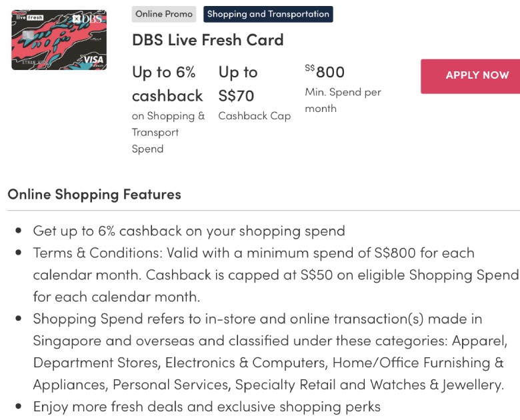This screenshot has width=520, height=420.
Task: Click the "live fresh" logo on the card
Action: [29, 17]
